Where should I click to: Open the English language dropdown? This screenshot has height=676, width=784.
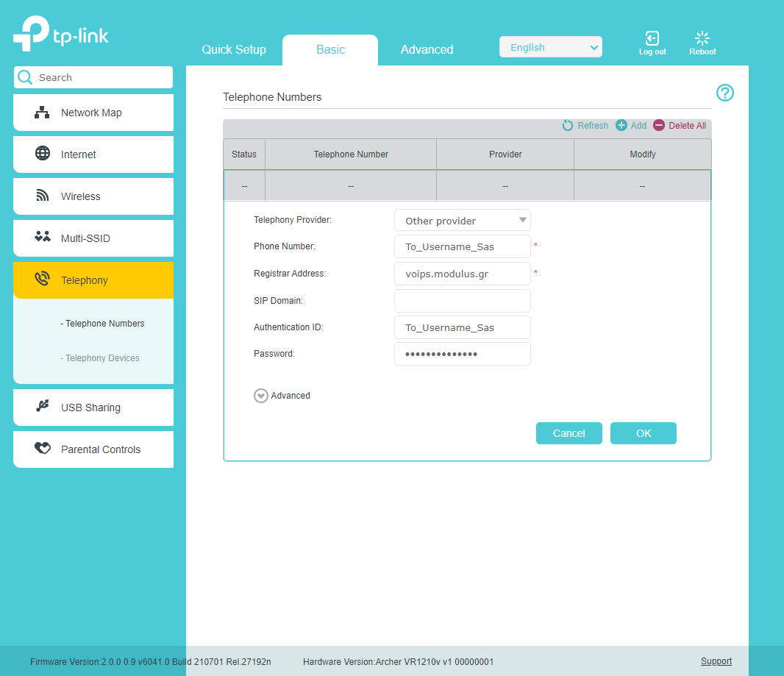551,48
